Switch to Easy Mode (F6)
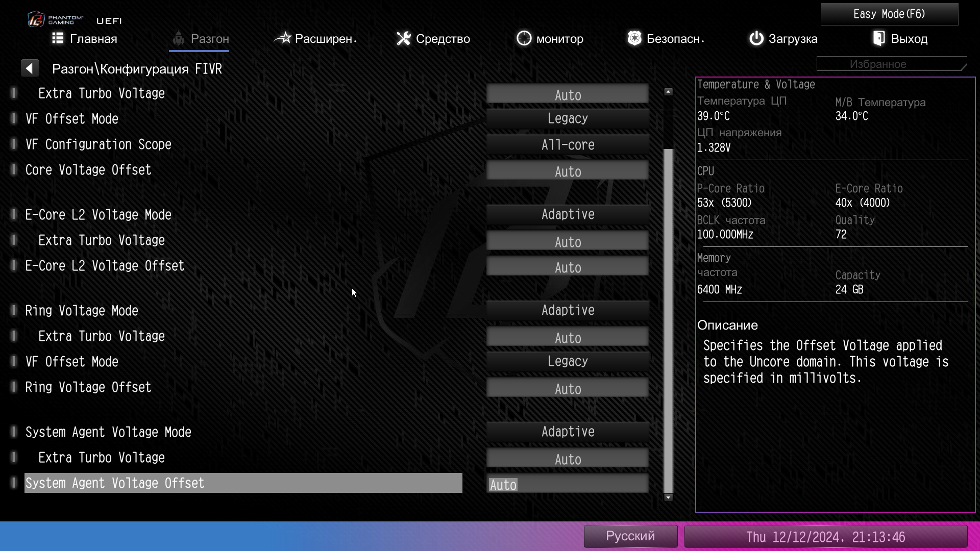 [x=889, y=14]
